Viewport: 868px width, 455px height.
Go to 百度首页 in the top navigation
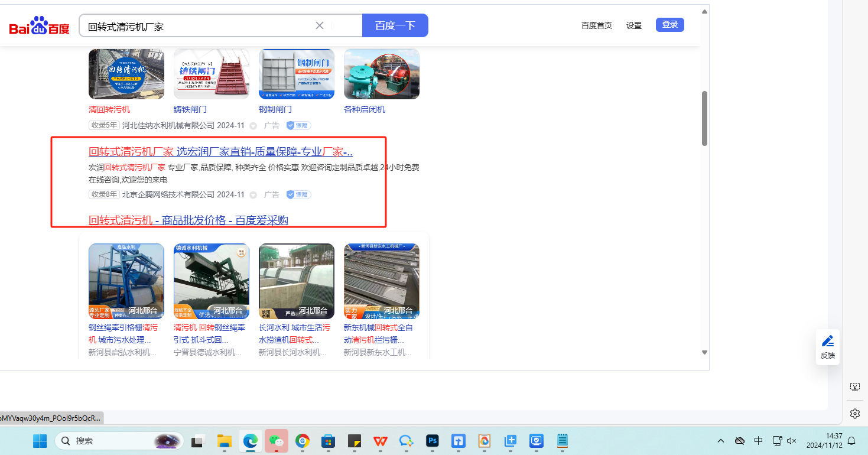coord(596,25)
